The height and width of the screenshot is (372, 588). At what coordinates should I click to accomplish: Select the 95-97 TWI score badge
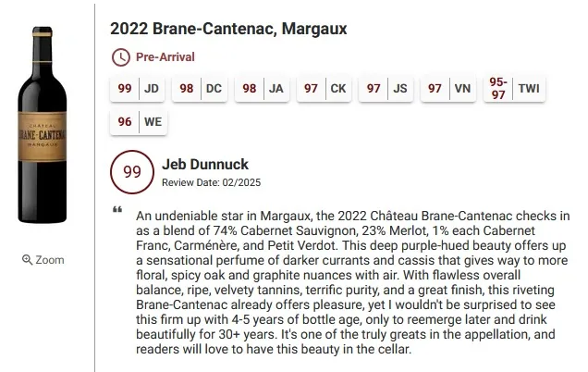click(x=514, y=89)
